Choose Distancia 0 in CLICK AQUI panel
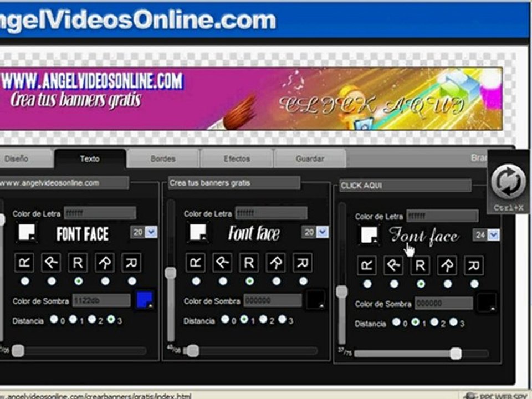The image size is (532, 399). [396, 321]
